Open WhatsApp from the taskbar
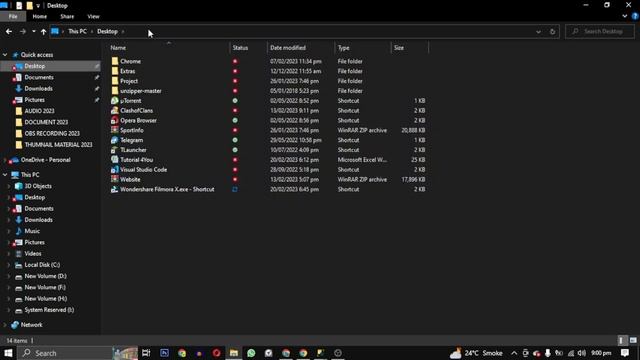The height and width of the screenshot is (360, 640). click(251, 353)
